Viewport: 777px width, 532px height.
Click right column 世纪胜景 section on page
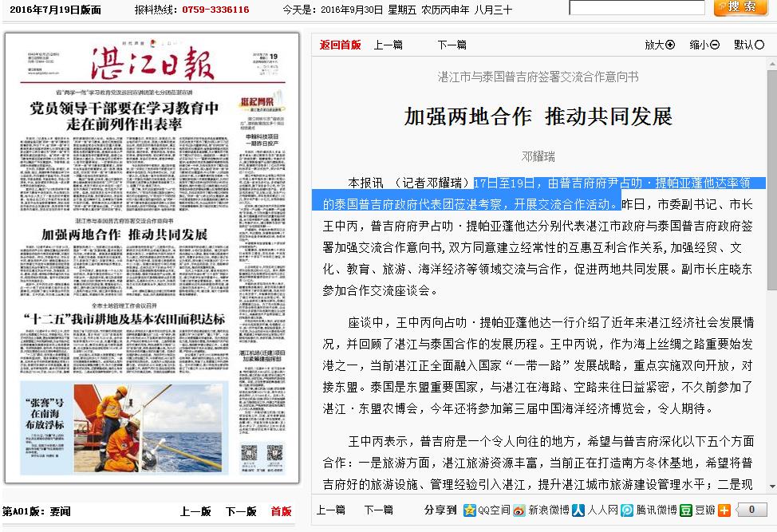262,102
